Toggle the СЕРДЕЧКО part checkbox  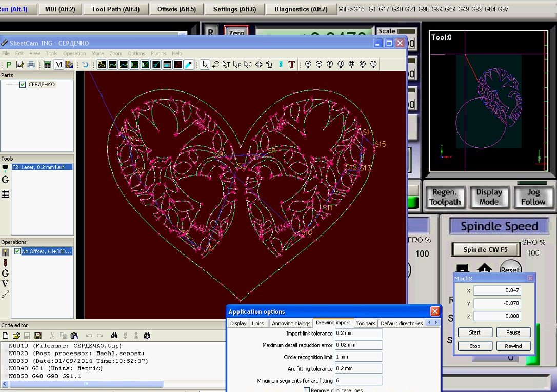(x=23, y=85)
